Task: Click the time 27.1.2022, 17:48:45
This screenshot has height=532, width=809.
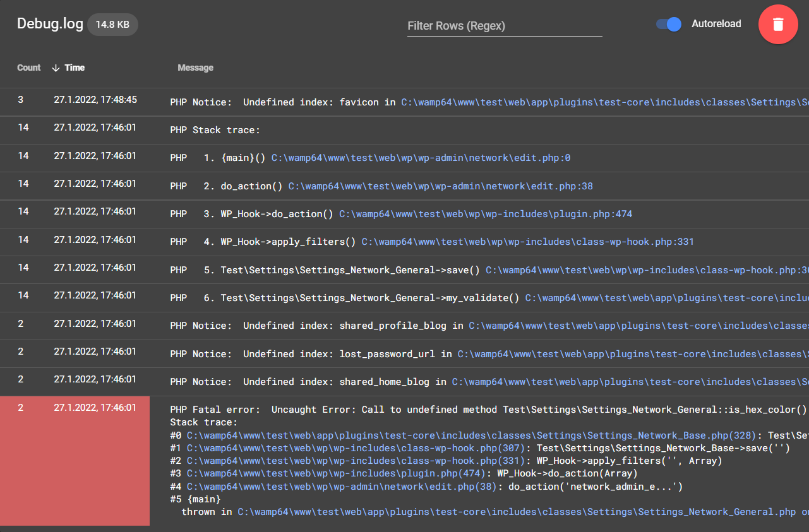Action: click(x=95, y=100)
